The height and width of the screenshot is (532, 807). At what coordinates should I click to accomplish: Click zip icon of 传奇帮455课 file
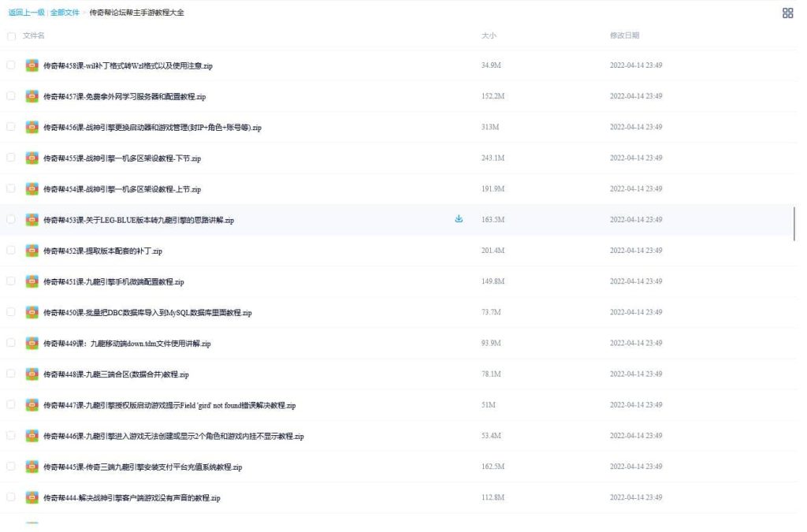[32, 158]
